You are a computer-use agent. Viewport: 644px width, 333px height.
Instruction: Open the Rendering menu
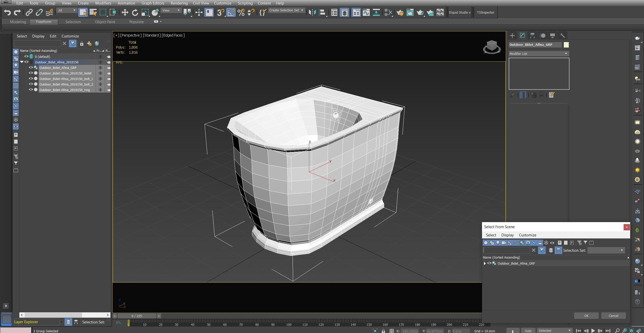point(179,3)
